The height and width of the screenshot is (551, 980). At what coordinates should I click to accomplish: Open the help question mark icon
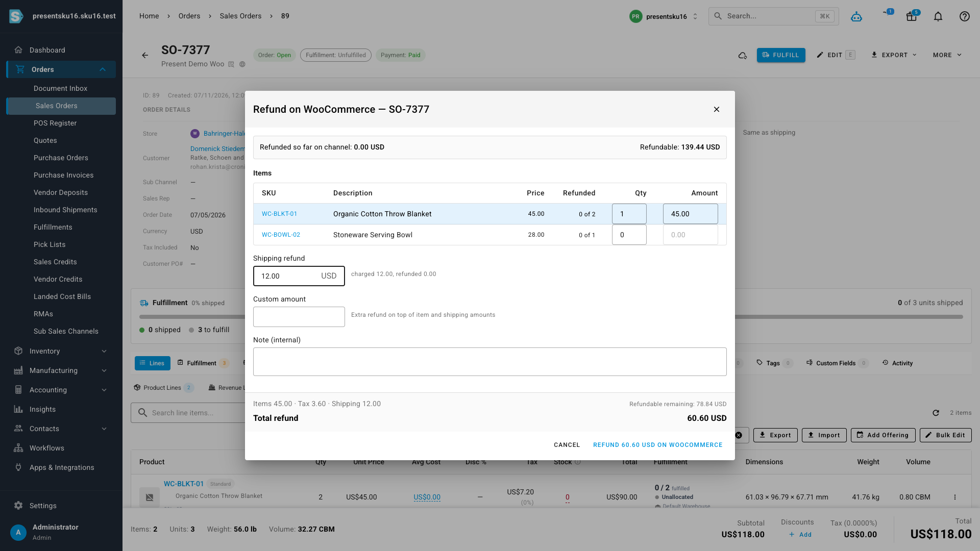pos(965,16)
